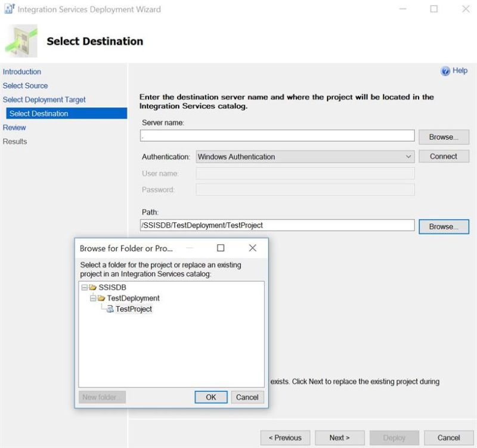
Task: Connect to the destination server
Action: [444, 156]
